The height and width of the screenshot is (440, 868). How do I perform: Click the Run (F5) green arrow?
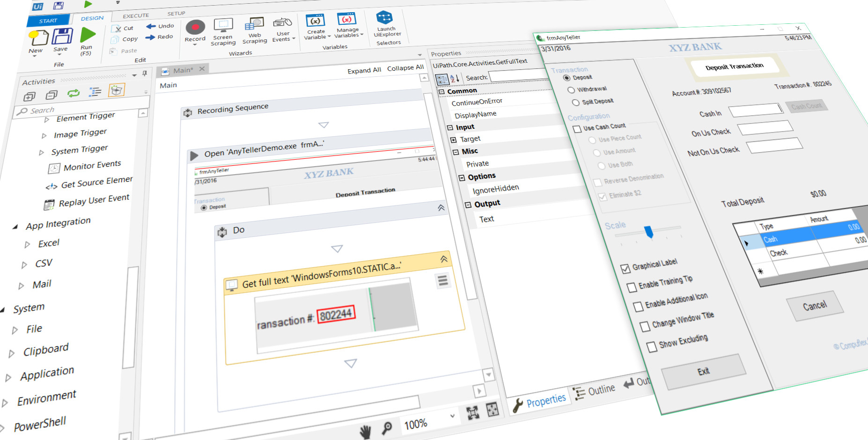88,35
